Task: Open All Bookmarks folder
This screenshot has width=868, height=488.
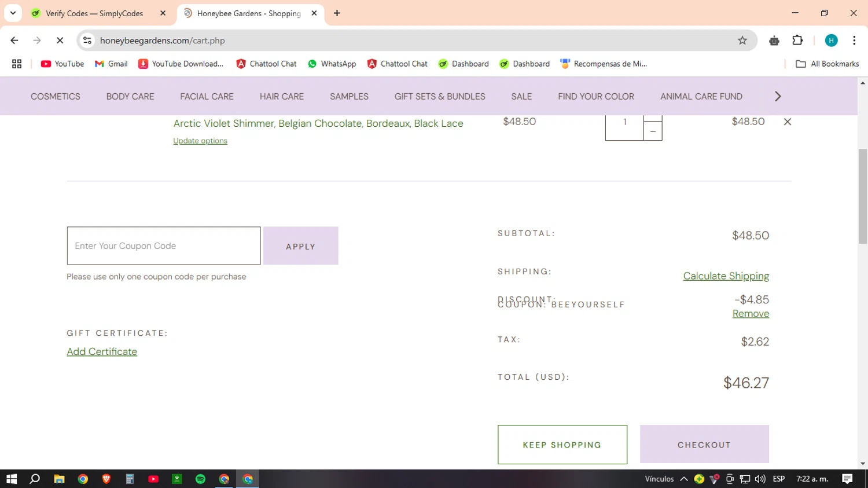Action: pos(827,64)
